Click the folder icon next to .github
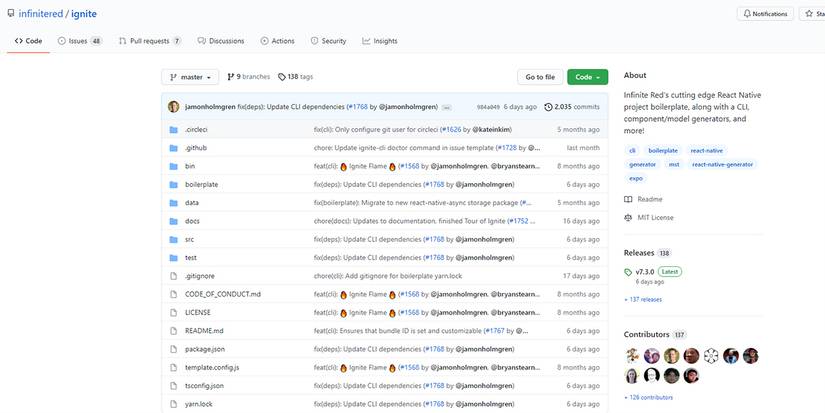The image size is (825, 413). pyautogui.click(x=174, y=148)
